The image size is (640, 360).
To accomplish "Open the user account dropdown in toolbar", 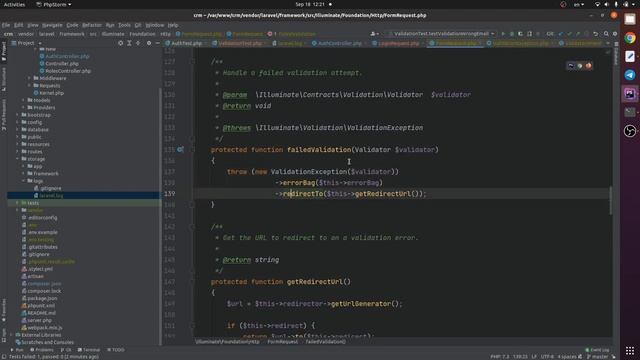I will (x=374, y=34).
